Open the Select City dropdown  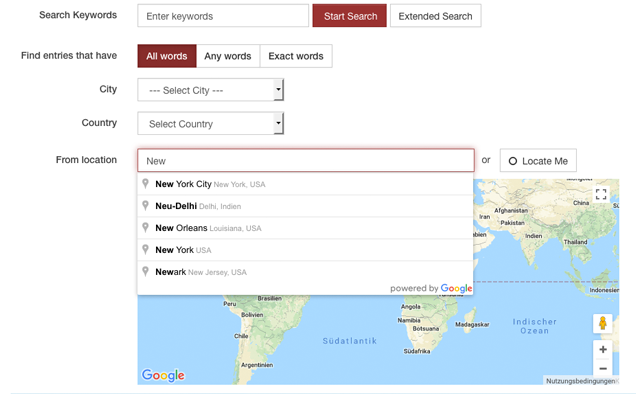211,90
